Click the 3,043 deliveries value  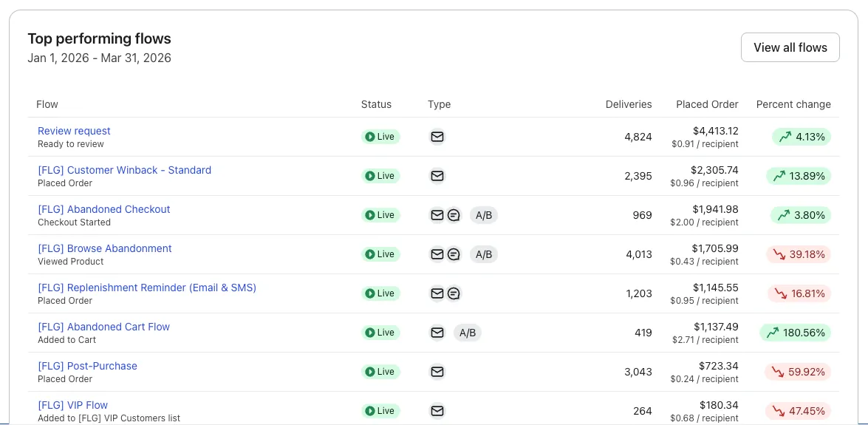pos(638,372)
